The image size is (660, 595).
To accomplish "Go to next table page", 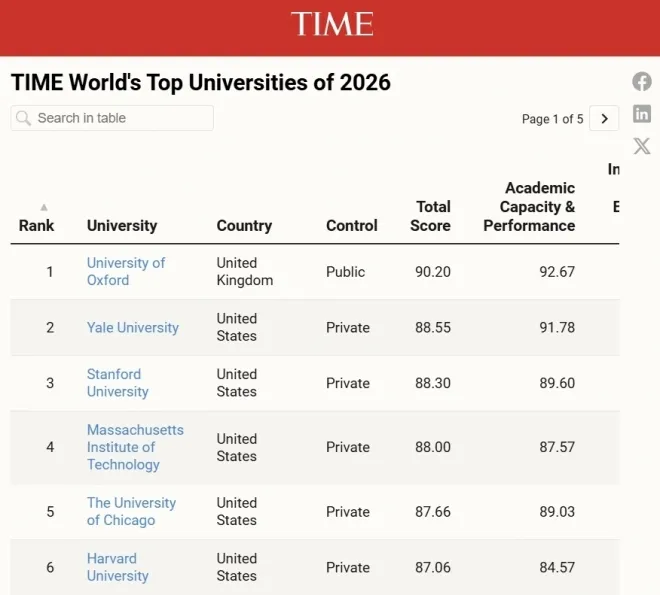I will tap(604, 118).
